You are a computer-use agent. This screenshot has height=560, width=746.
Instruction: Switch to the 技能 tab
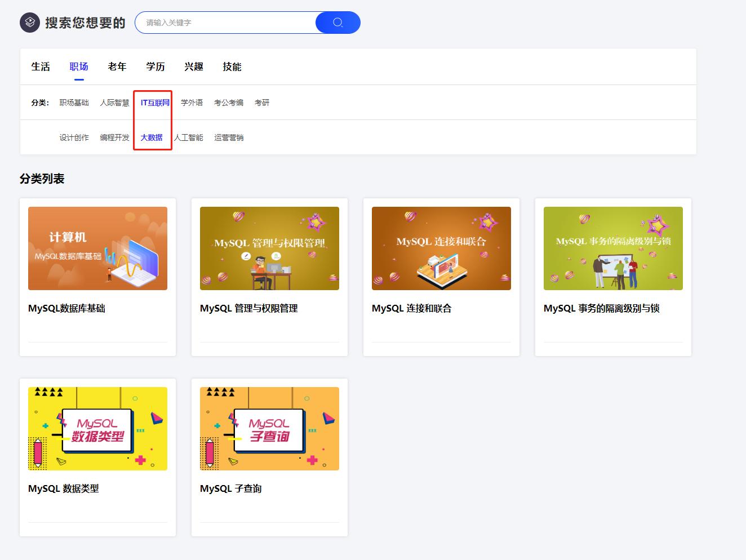[x=232, y=66]
